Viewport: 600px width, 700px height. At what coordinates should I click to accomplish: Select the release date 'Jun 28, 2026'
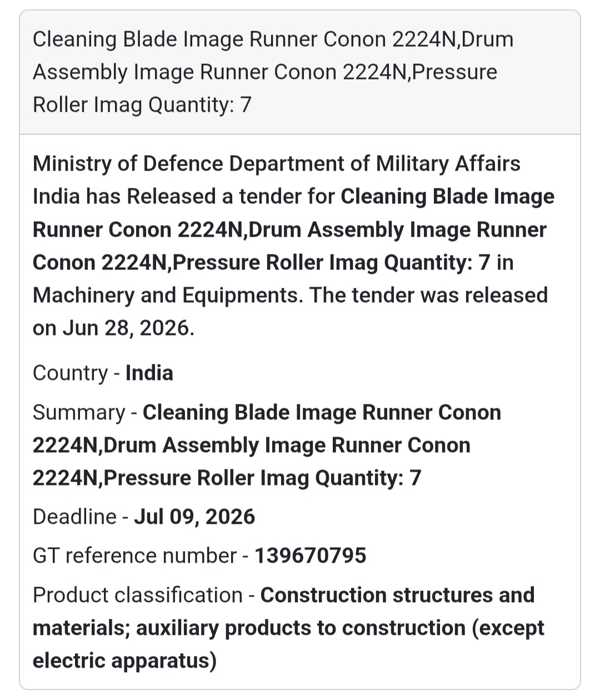pyautogui.click(x=128, y=328)
